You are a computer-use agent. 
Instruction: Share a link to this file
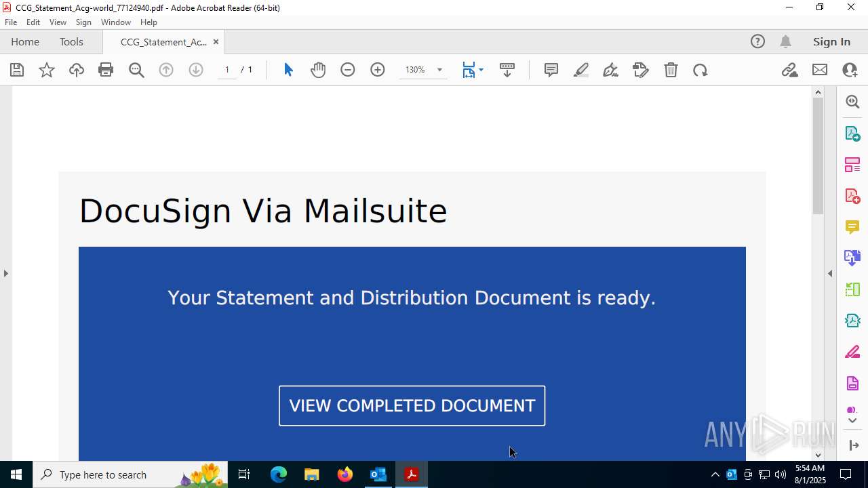point(790,70)
